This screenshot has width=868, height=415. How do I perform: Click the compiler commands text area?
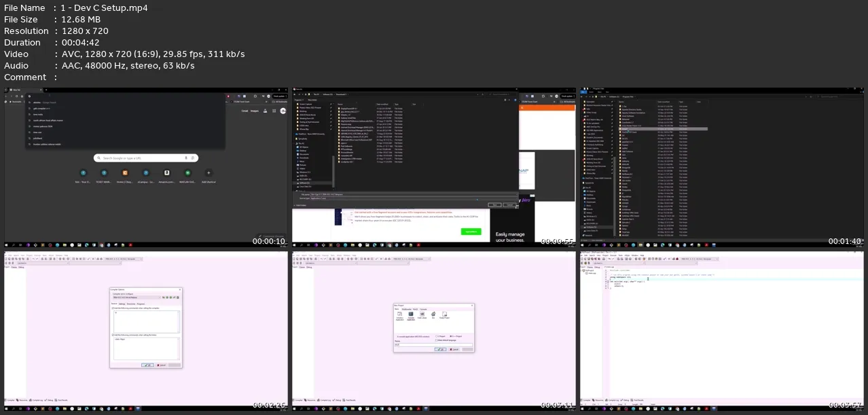click(x=146, y=321)
